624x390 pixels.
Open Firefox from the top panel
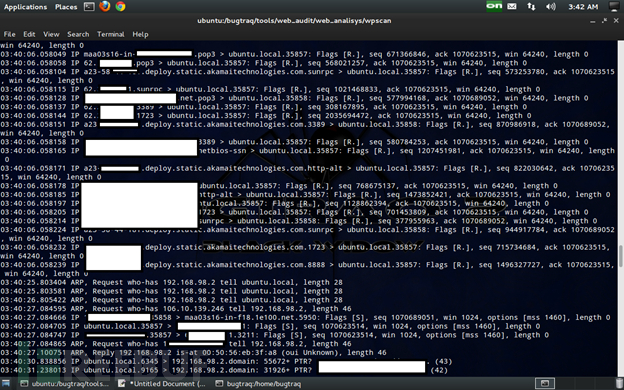click(x=105, y=6)
